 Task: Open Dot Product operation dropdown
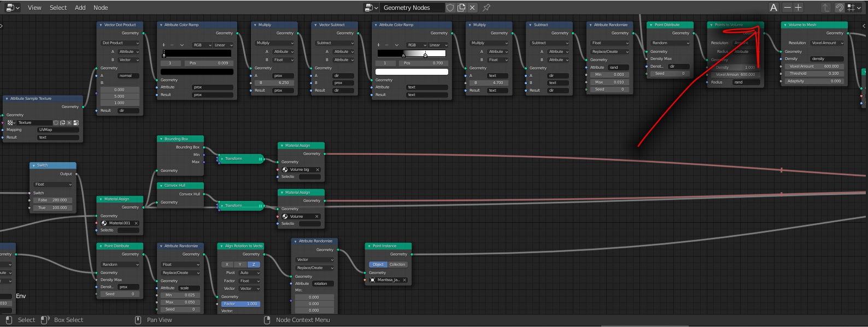(x=120, y=43)
